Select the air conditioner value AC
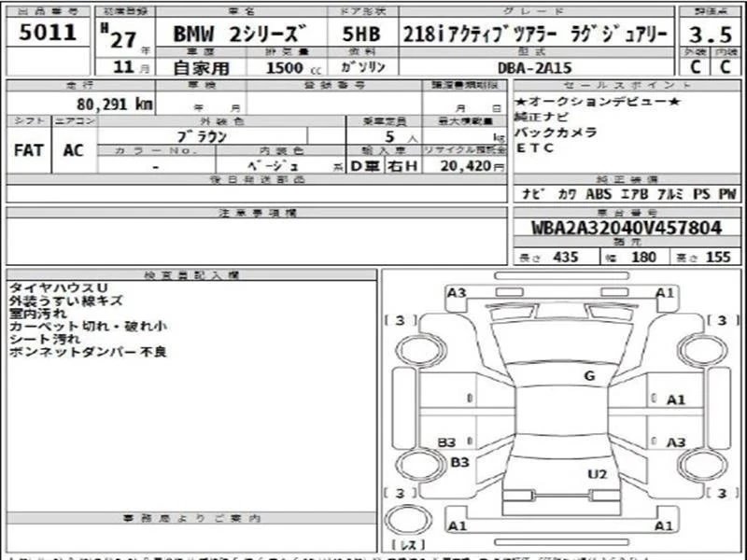The image size is (747, 560). tap(74, 150)
